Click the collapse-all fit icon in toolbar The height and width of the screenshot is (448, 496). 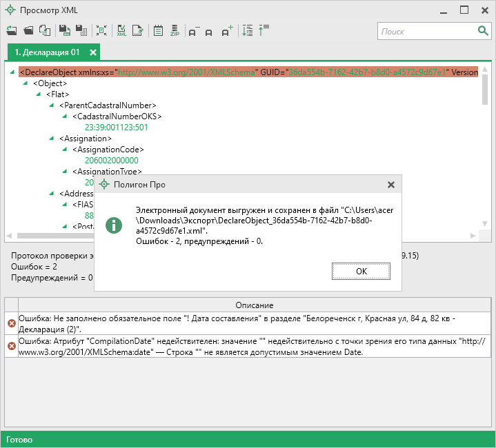(x=101, y=30)
